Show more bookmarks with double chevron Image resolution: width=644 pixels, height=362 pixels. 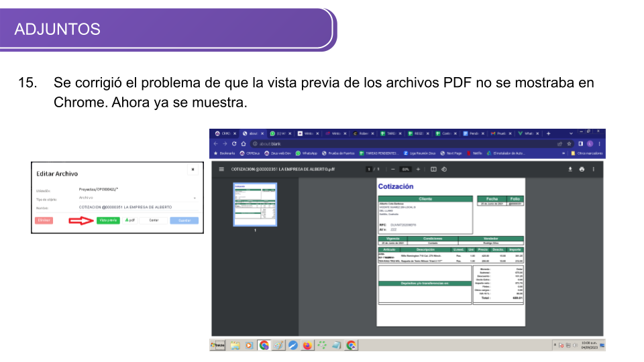tap(563, 154)
